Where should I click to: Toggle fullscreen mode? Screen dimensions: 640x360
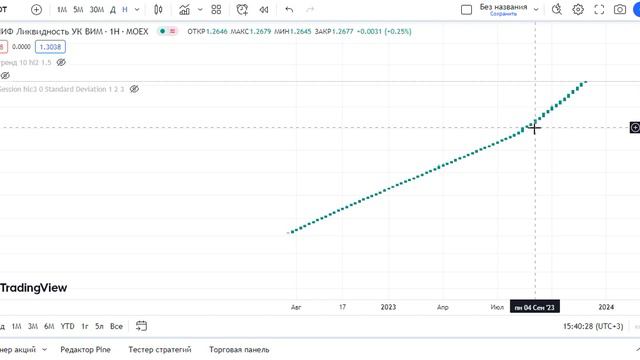pyautogui.click(x=599, y=9)
